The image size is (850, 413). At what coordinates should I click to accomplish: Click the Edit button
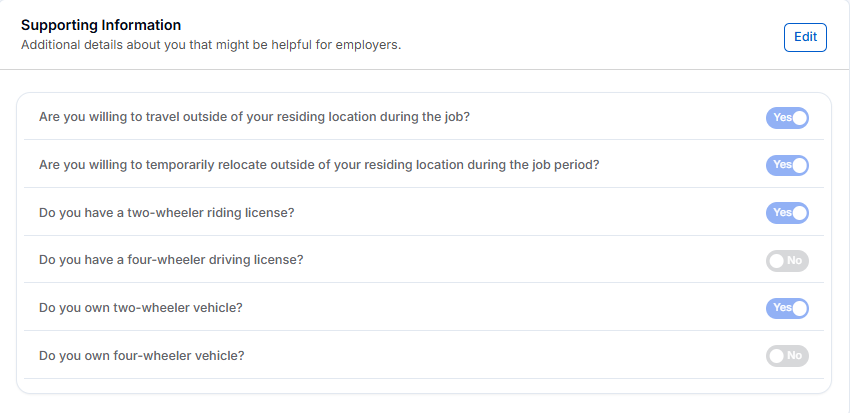tap(805, 37)
